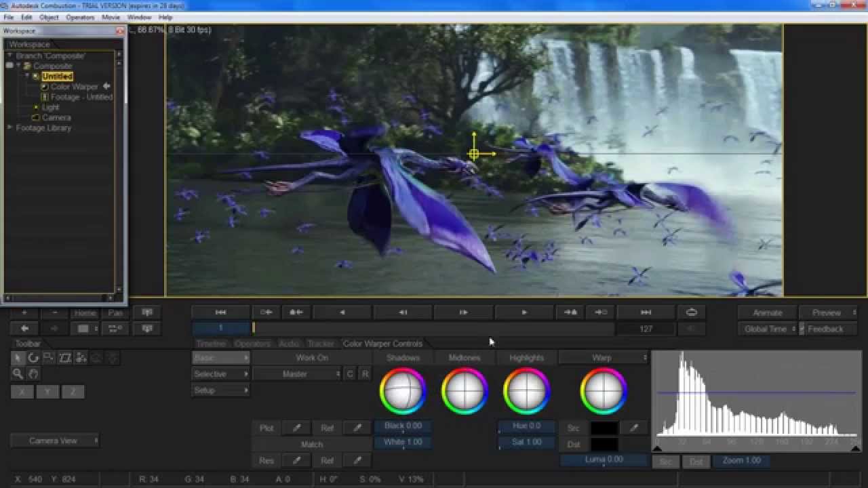Open the File menu
The height and width of the screenshot is (488, 868).
click(9, 17)
